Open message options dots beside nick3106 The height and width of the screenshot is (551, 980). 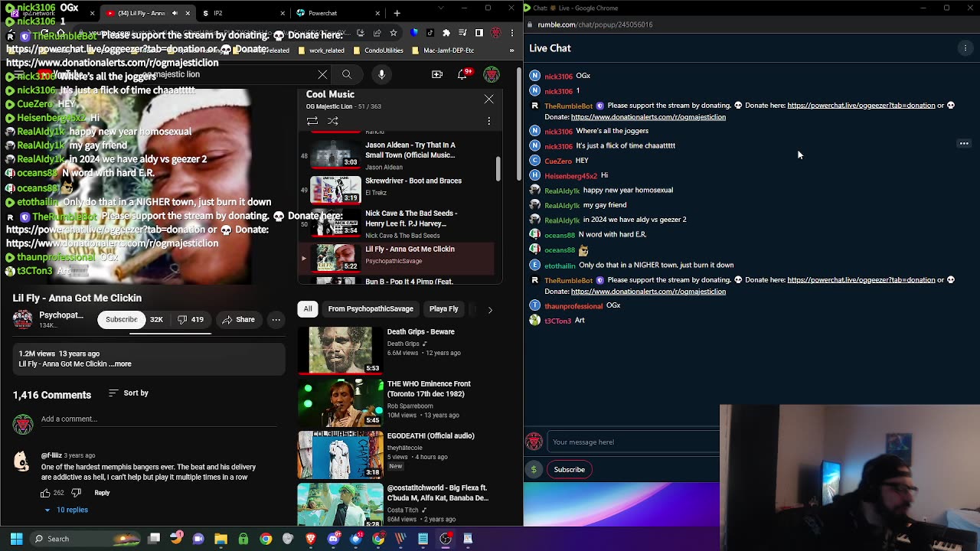[964, 143]
